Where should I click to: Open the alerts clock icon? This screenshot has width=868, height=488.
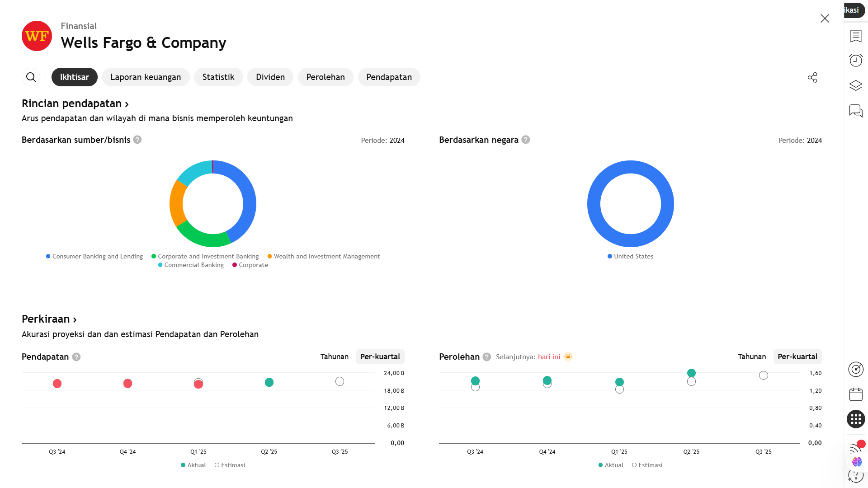click(855, 60)
